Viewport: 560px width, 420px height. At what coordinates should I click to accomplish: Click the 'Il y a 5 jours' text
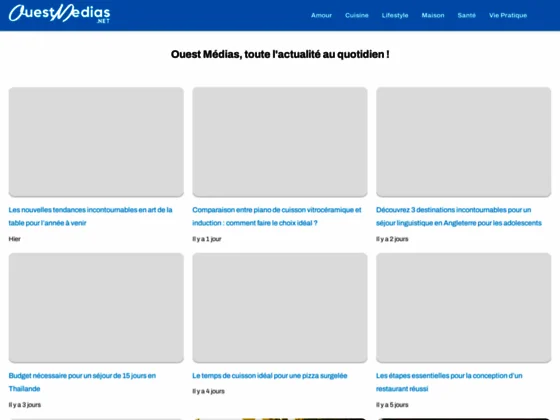pos(392,405)
